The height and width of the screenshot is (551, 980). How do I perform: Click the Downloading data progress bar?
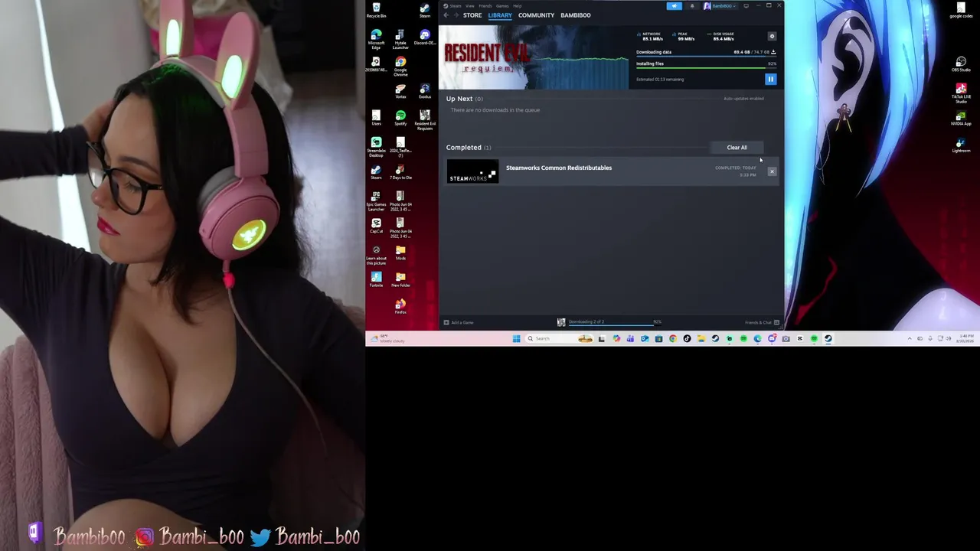pos(706,57)
